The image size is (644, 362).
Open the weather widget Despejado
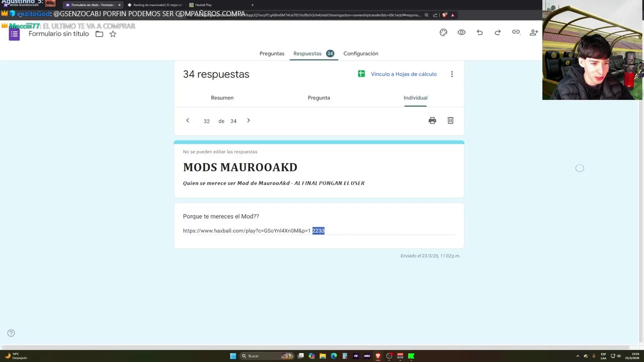15,356
